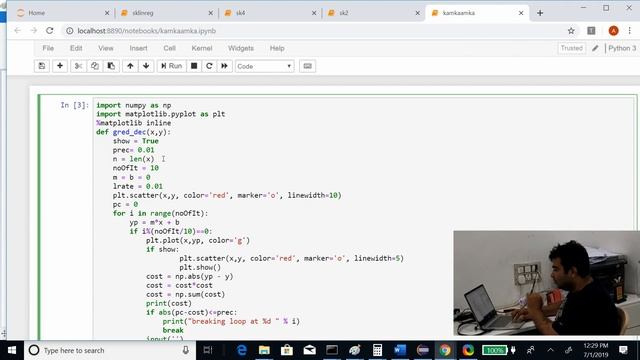The width and height of the screenshot is (640, 360).
Task: Close the kamkaamka browser tab
Action: pyautogui.click(x=521, y=13)
